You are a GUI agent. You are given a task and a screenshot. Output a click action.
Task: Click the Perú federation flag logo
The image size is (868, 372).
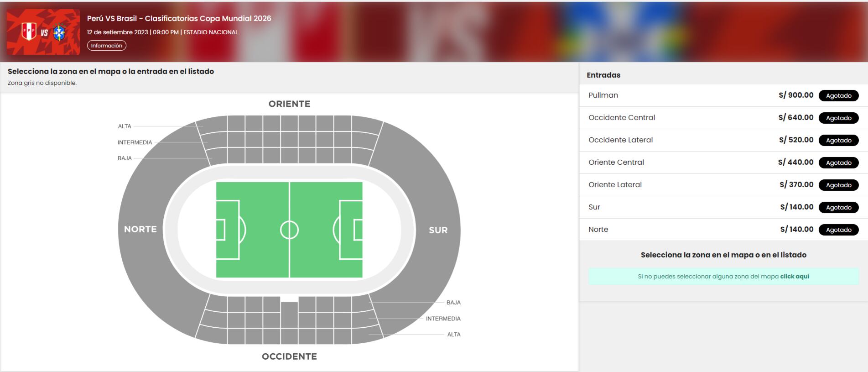[x=28, y=32]
